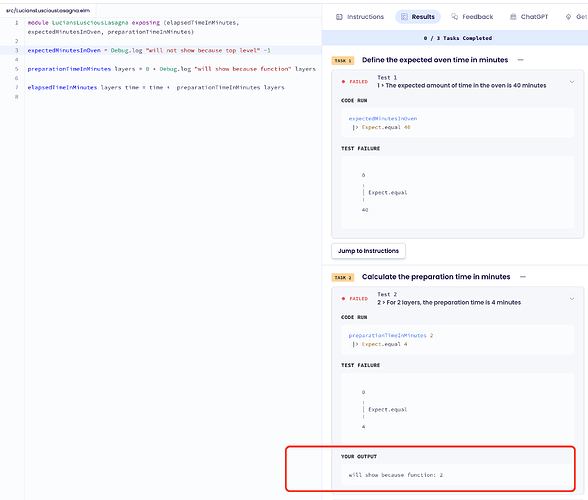
Task: Click the TASK 1 badge
Action: [x=343, y=61]
